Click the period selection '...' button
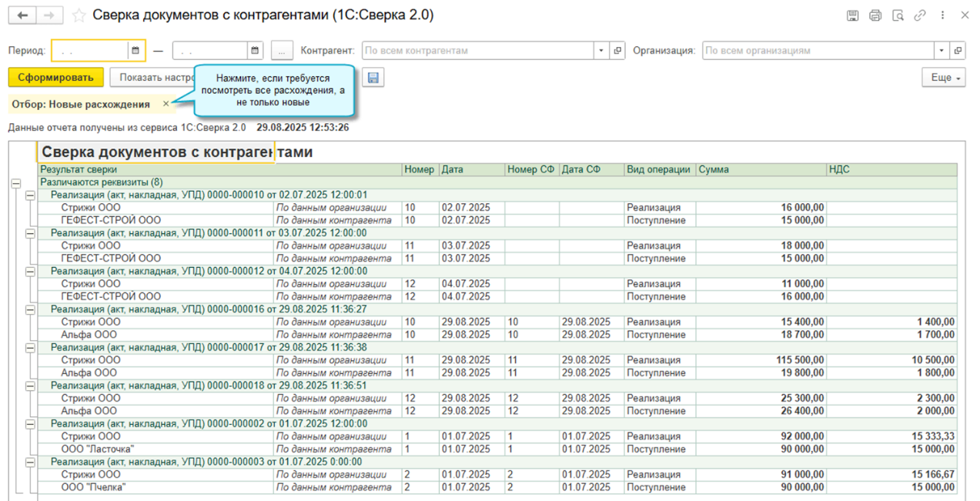 (x=282, y=51)
